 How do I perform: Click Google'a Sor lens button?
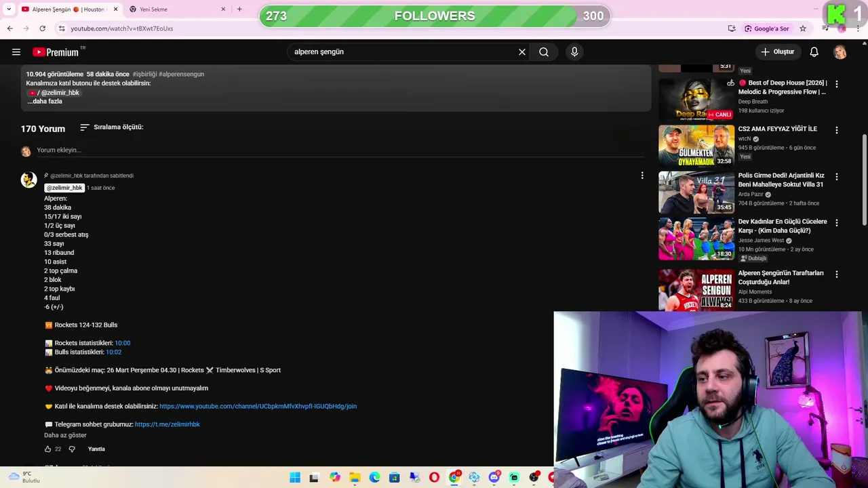(767, 28)
